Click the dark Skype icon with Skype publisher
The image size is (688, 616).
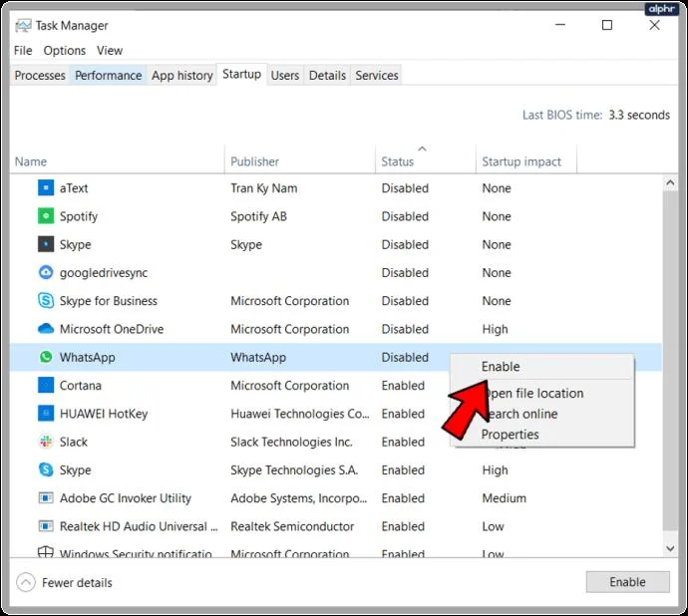click(x=46, y=244)
